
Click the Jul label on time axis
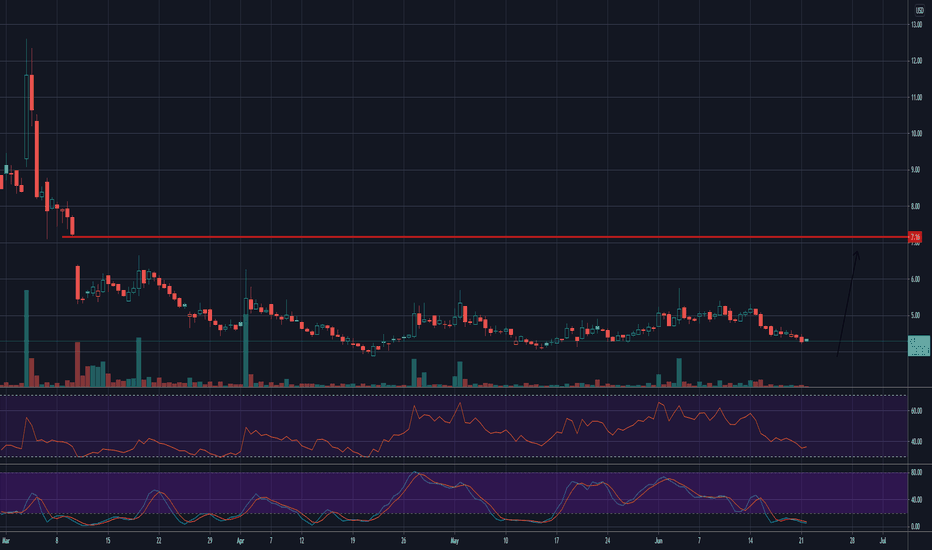tap(883, 540)
